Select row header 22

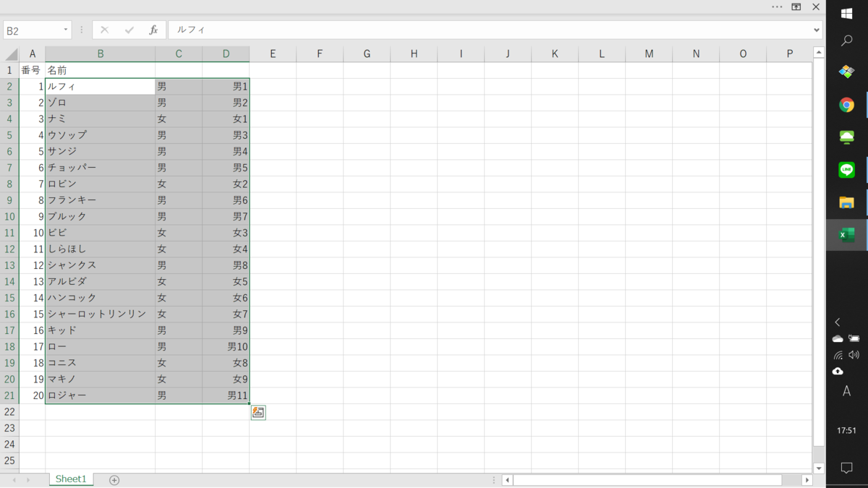point(10,412)
